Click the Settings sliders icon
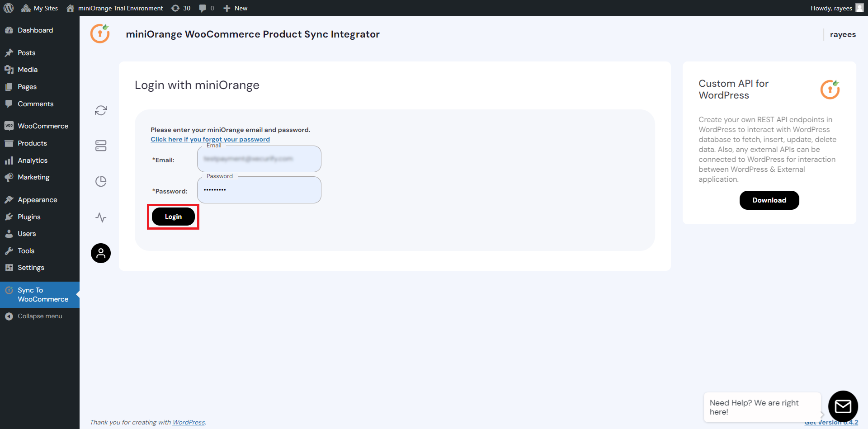 click(9, 268)
